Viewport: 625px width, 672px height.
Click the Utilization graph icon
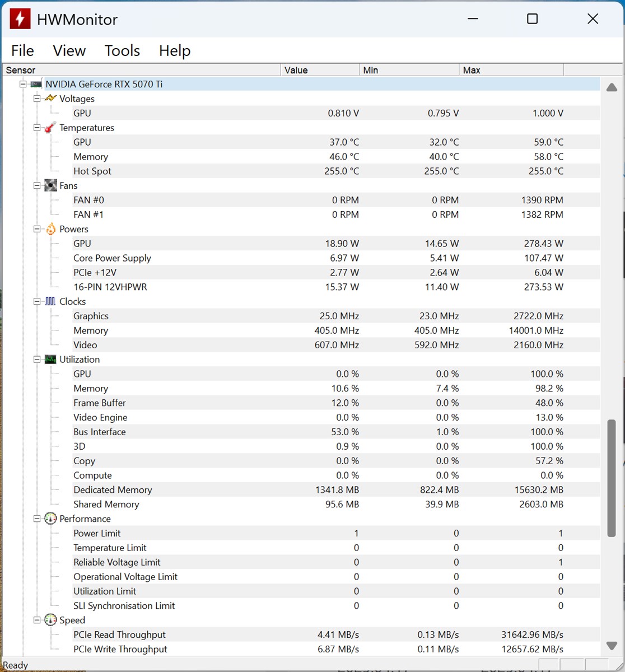pos(50,360)
